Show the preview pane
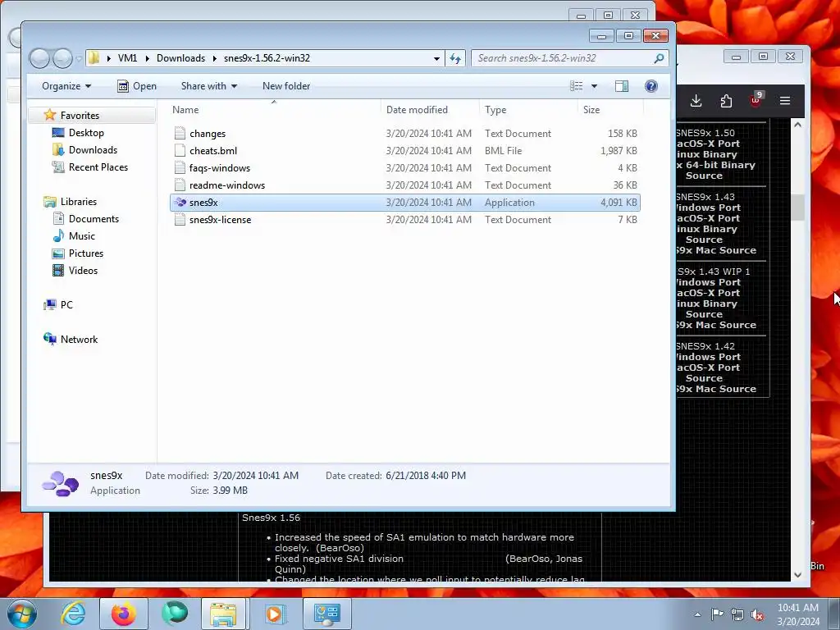 tap(622, 85)
